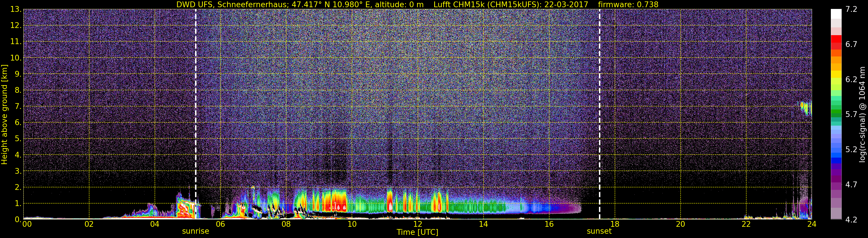Click the '20' time tick label
This screenshot has width=868, height=238.
pyautogui.click(x=680, y=224)
